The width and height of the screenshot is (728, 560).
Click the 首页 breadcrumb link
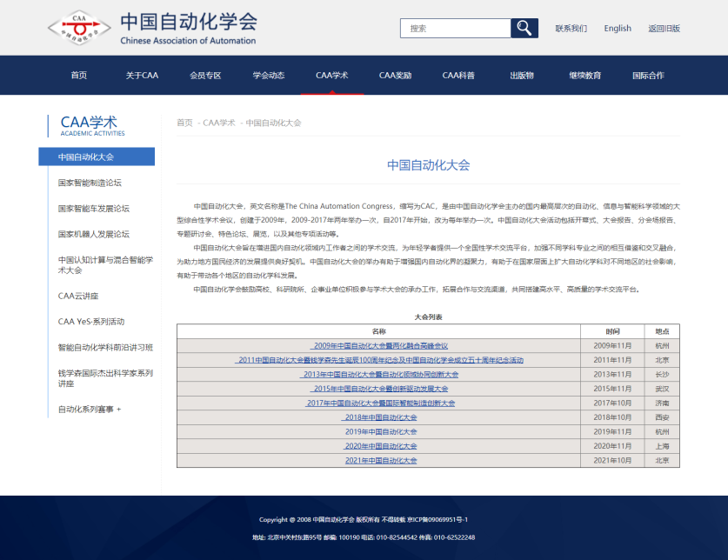coord(184,123)
